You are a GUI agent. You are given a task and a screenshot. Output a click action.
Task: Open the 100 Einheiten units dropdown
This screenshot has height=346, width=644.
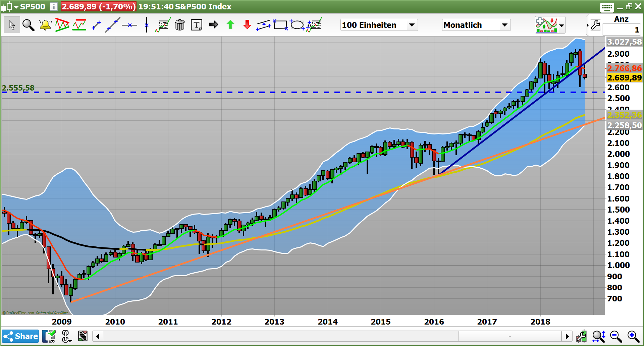379,25
